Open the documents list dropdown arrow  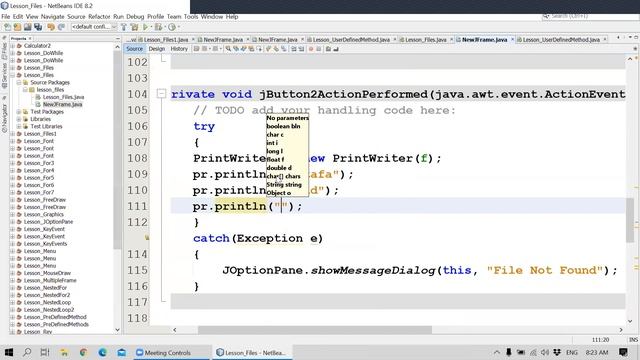coord(631,38)
